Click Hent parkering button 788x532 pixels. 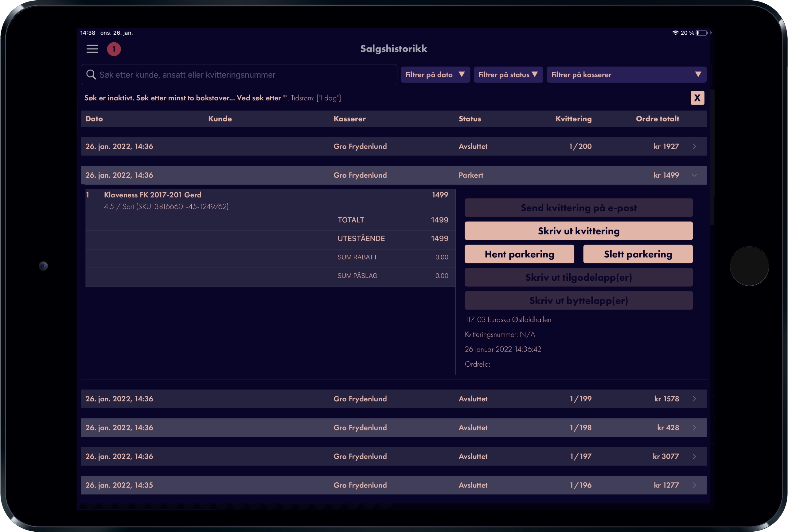[x=519, y=254]
